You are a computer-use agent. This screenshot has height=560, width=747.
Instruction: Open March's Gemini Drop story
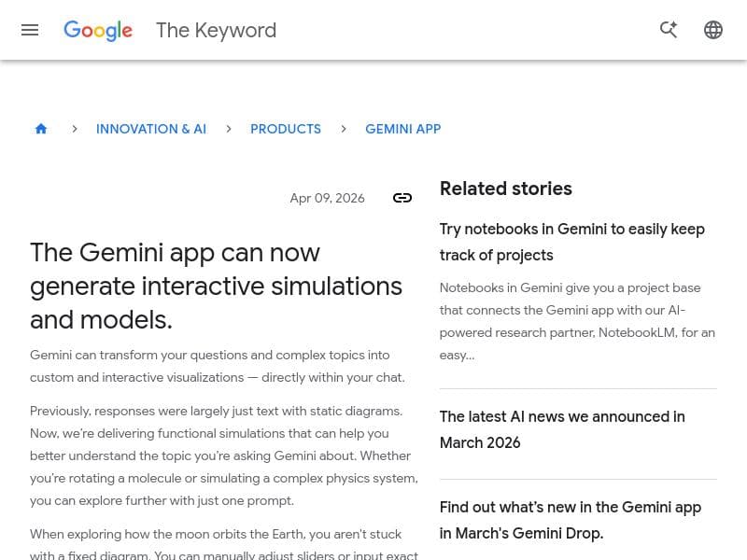click(x=570, y=520)
